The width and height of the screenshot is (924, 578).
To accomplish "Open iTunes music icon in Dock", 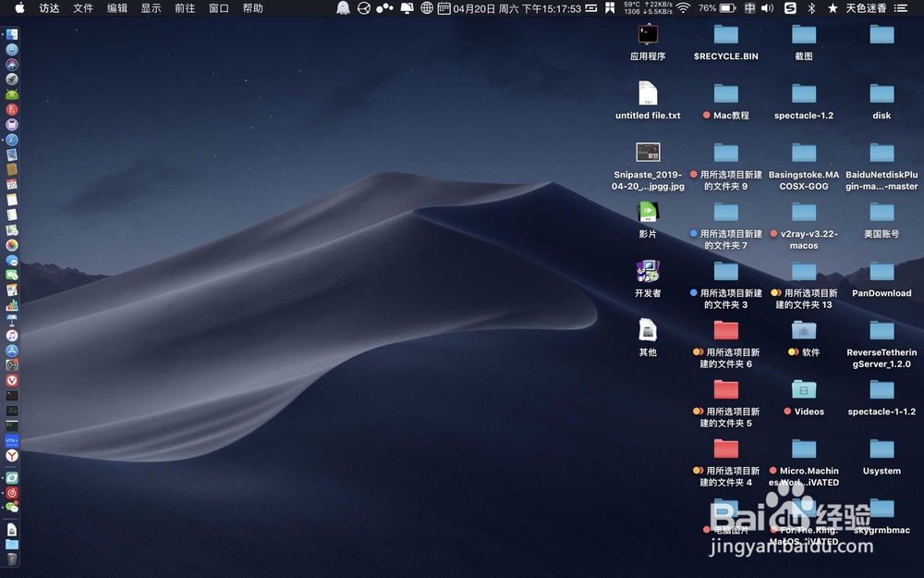I will click(12, 335).
